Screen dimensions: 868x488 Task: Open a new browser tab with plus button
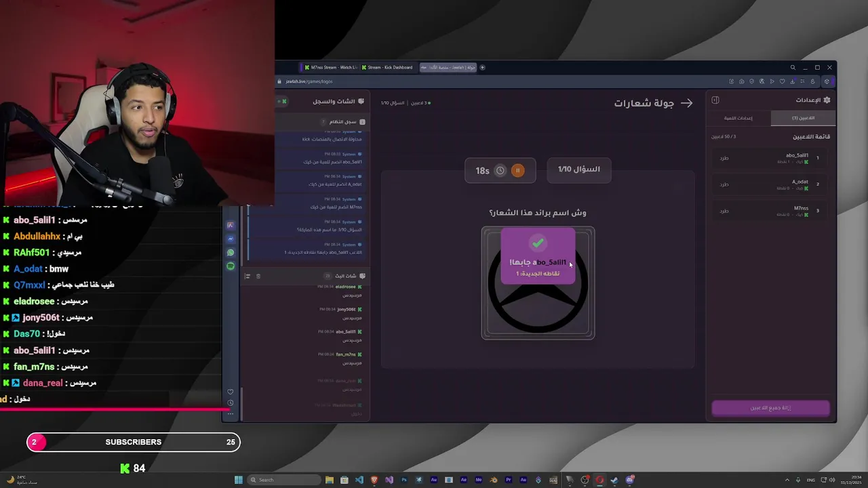click(483, 67)
